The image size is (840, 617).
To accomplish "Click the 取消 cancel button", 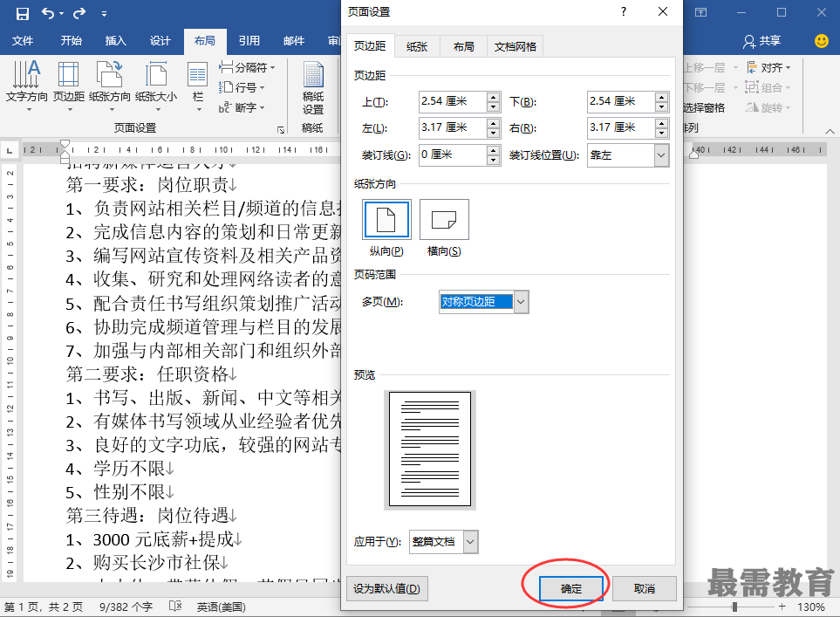I will coord(644,588).
